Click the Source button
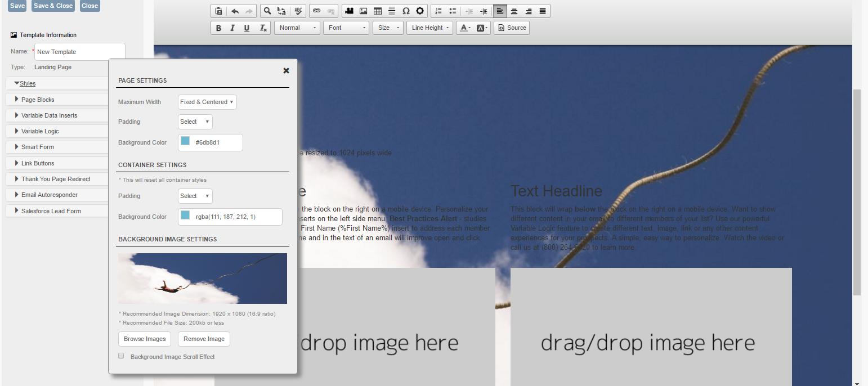The height and width of the screenshot is (386, 868). (512, 28)
